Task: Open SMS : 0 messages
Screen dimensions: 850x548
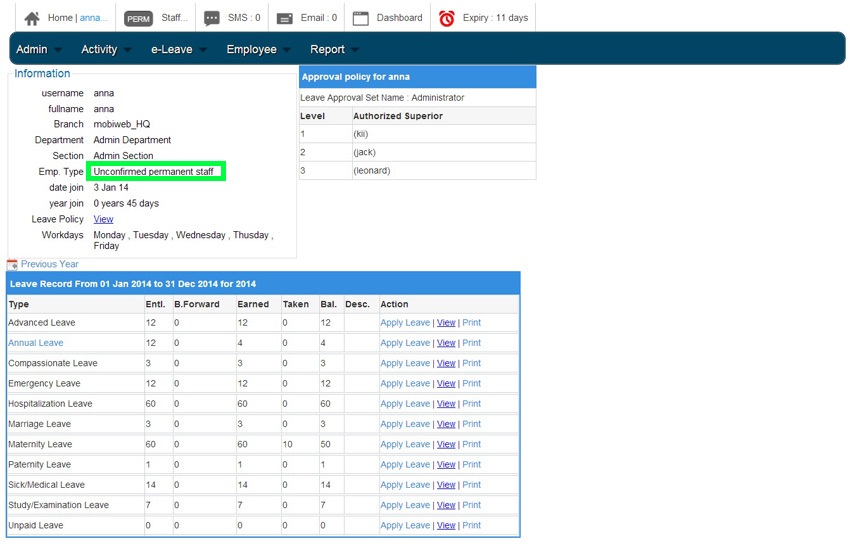Action: click(x=244, y=18)
